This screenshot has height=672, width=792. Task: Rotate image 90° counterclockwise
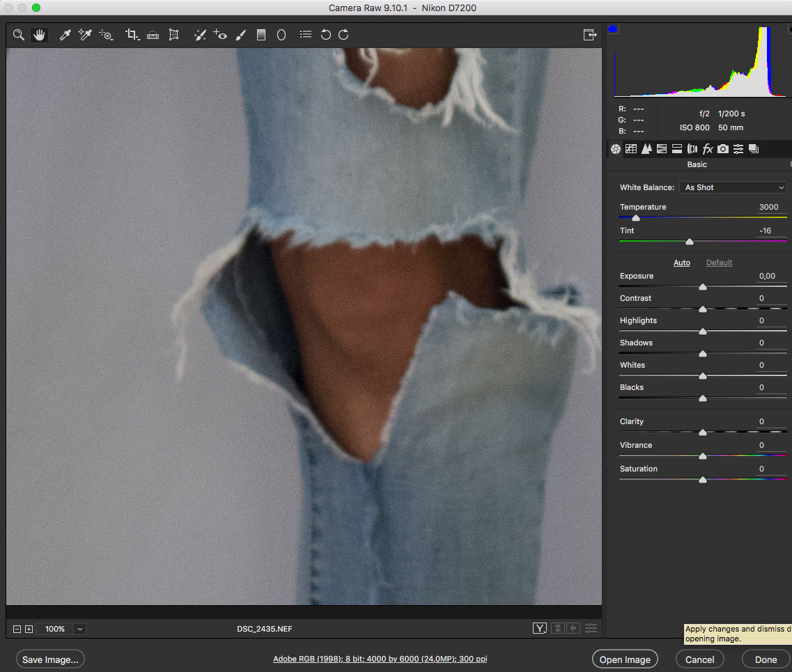tap(325, 35)
